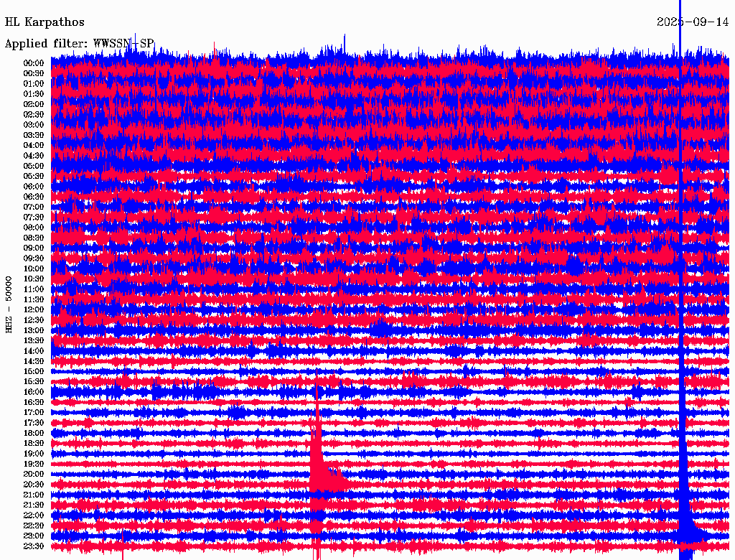The image size is (735, 560).
Task: Pick the 19:30 time row label
Action: tap(34, 464)
